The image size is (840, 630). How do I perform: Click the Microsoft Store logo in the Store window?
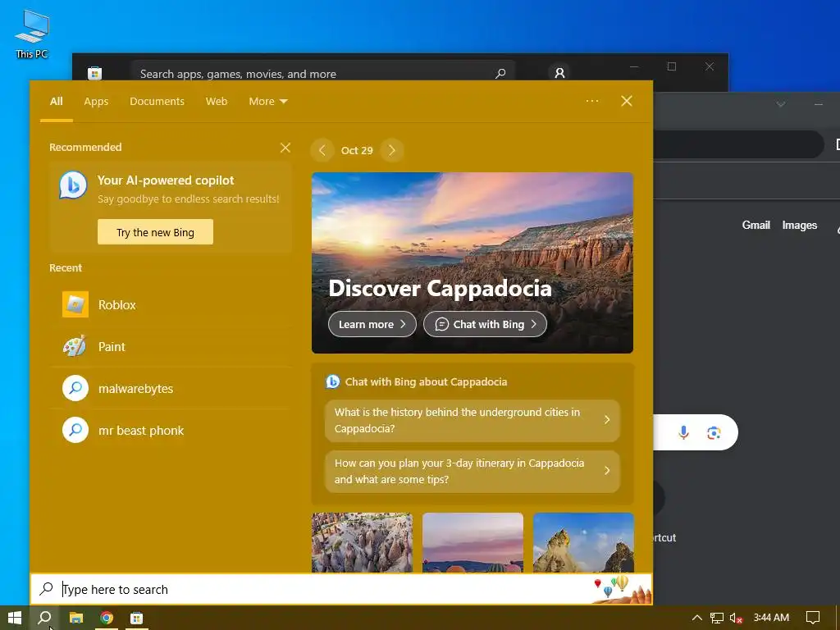click(95, 73)
